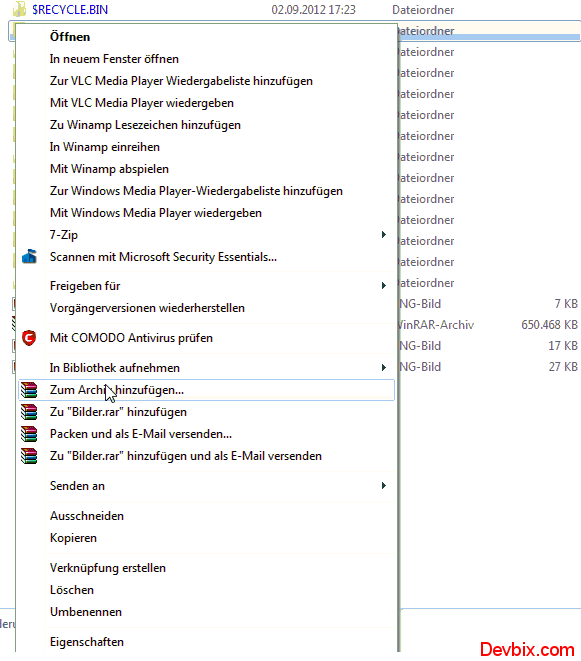Screen dimensions: 581x661
Task: Select 'Vorgängerversionen wiederherstellen'
Action: (207, 308)
